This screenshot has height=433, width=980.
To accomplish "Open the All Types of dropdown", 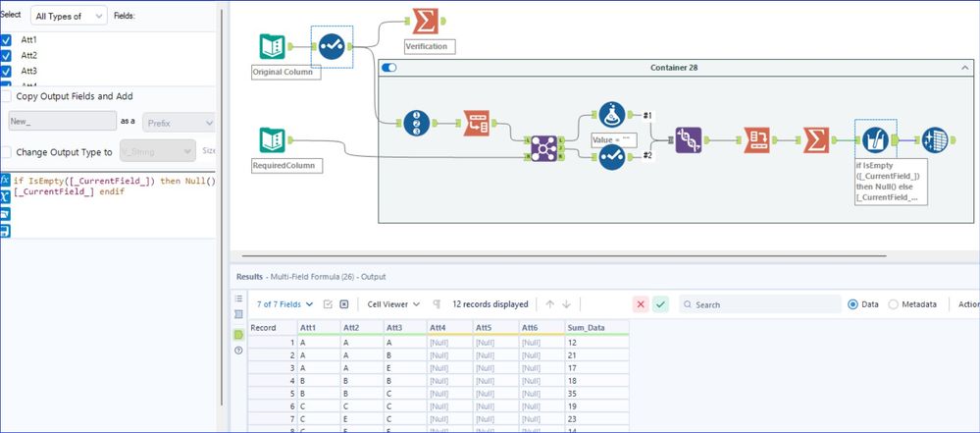I will pos(69,17).
